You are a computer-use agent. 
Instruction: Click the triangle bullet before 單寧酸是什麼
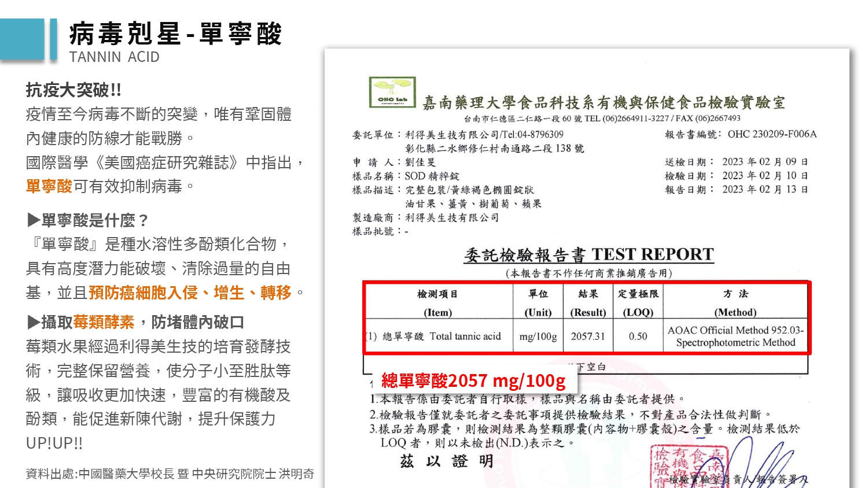click(34, 220)
